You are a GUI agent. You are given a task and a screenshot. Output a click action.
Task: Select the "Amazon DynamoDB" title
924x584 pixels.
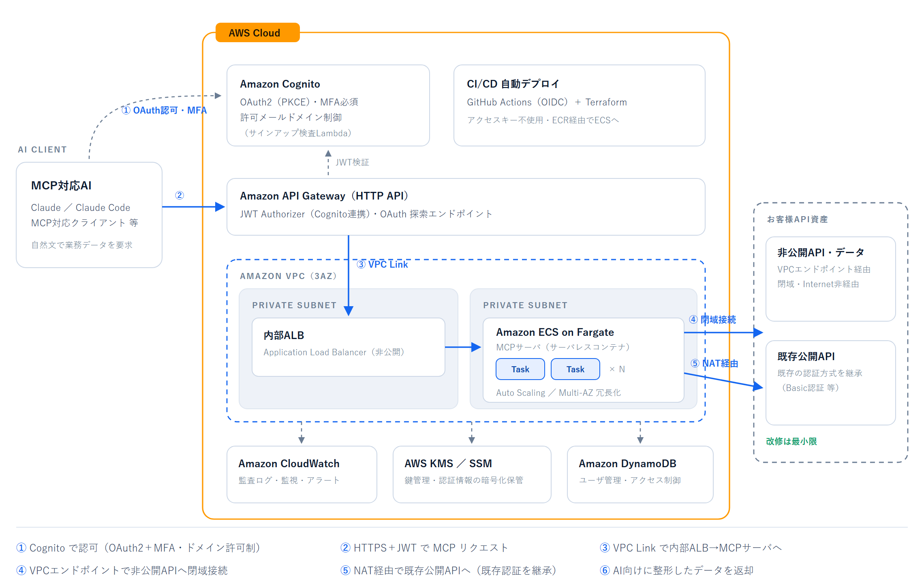pyautogui.click(x=627, y=464)
